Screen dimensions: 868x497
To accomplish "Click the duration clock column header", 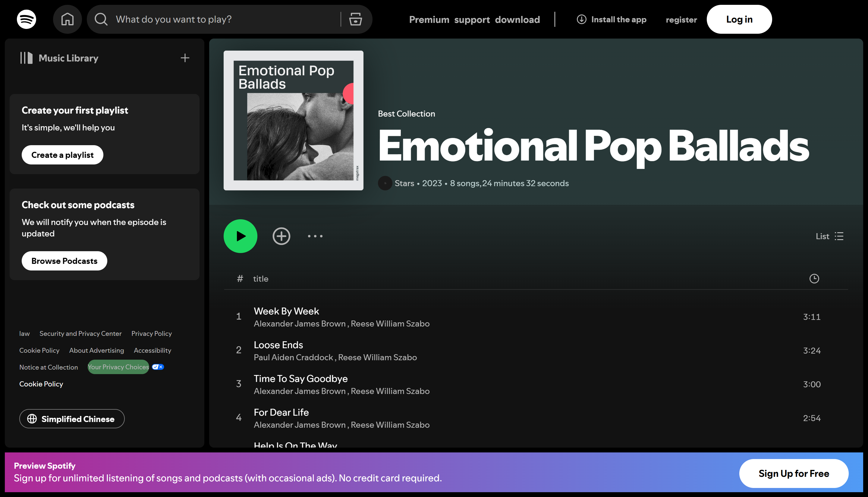I will (814, 279).
